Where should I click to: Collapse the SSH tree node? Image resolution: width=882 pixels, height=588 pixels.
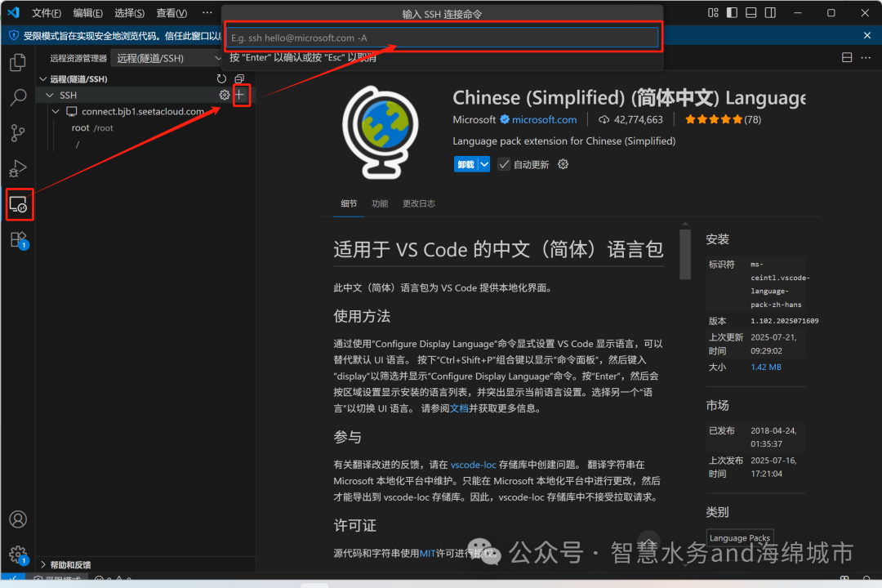pyautogui.click(x=50, y=95)
